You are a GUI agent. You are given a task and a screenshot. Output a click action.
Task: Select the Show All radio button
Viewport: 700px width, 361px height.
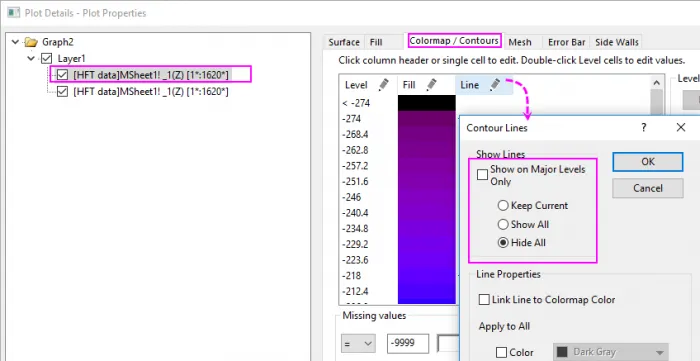pyautogui.click(x=503, y=224)
